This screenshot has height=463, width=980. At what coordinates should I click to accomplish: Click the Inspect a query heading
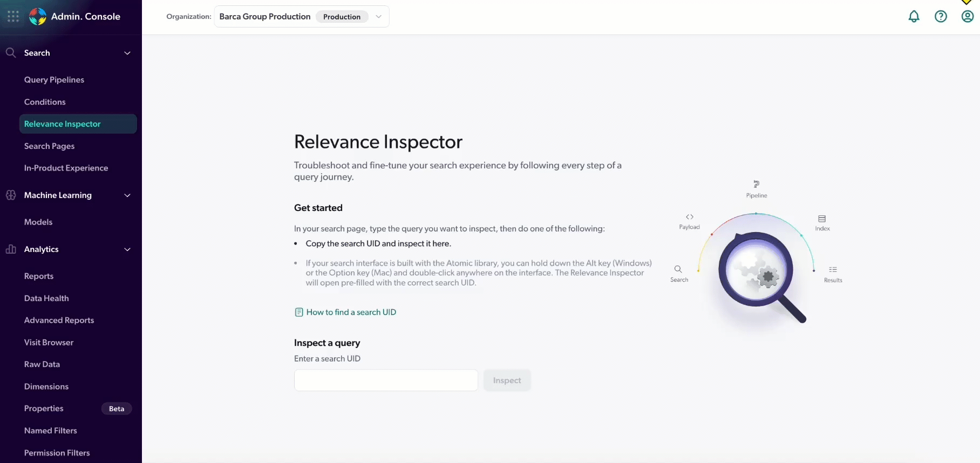click(x=327, y=343)
